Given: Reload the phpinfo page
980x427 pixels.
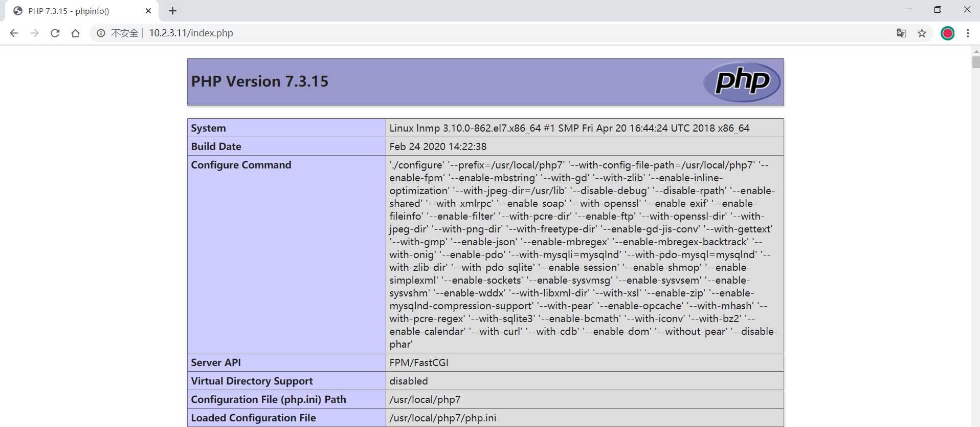Looking at the screenshot, I should [55, 33].
